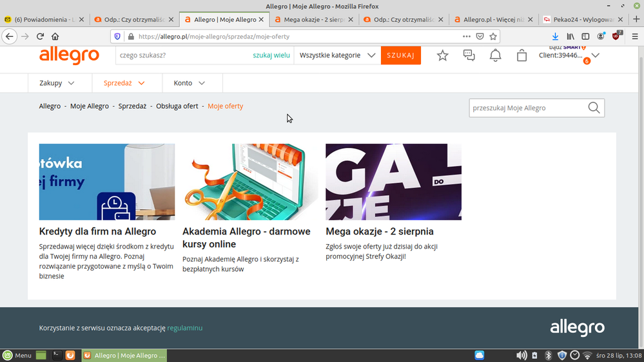Go to Obsługa ofert breadcrumb
The width and height of the screenshot is (644, 362).
177,106
